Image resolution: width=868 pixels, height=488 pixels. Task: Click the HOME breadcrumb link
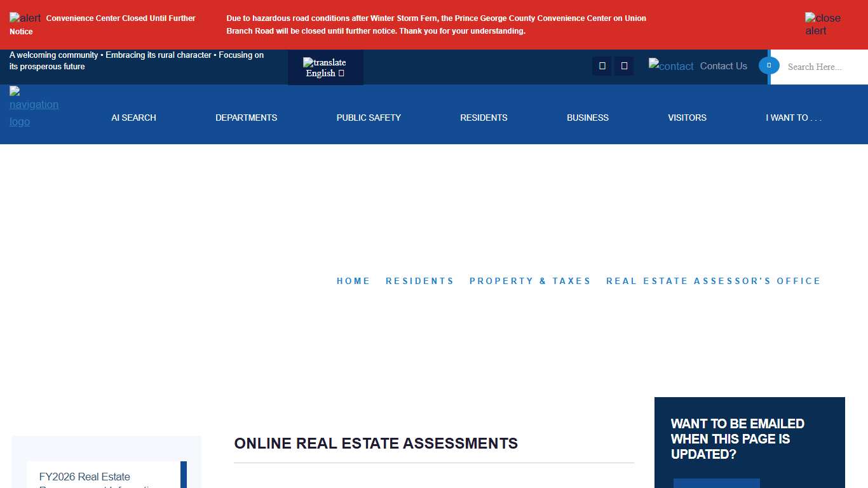click(x=353, y=281)
